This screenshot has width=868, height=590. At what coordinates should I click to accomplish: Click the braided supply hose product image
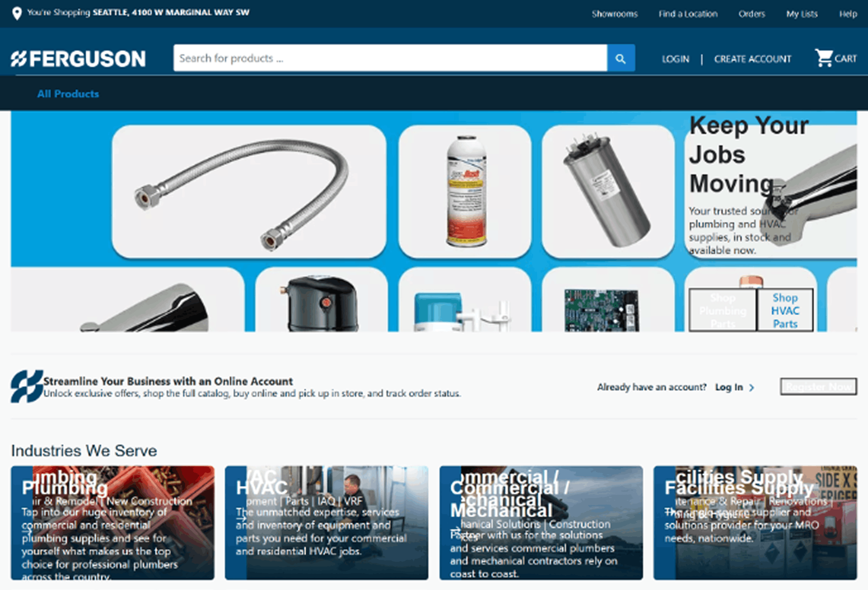(x=247, y=191)
